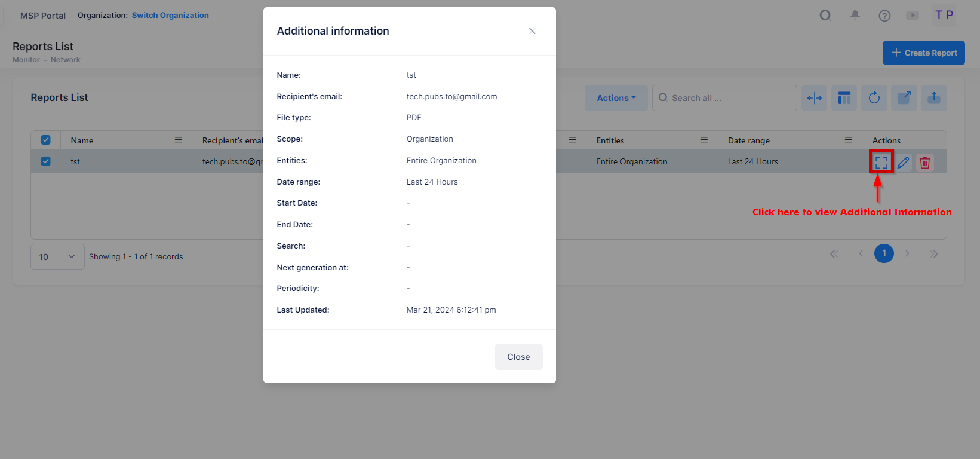Viewport: 980px width, 459px height.
Task: Click the 'Entire Organization' table cell
Action: [x=632, y=161]
